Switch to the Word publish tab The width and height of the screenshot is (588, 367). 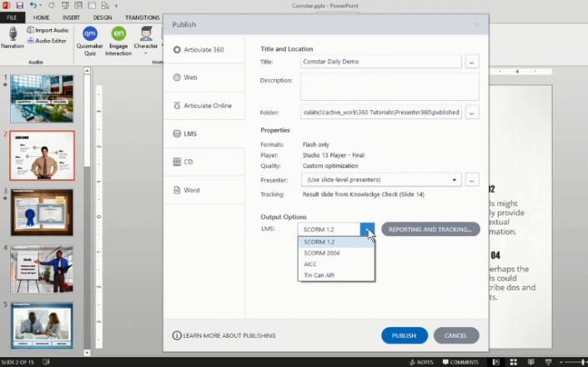[x=204, y=190]
